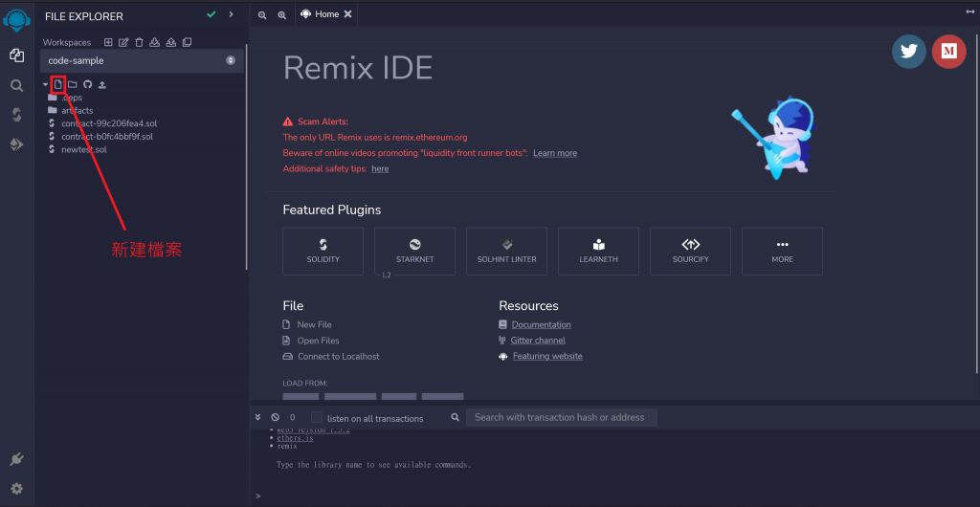Open the Plugin manager plug icon
The image size is (980, 507).
[x=17, y=459]
